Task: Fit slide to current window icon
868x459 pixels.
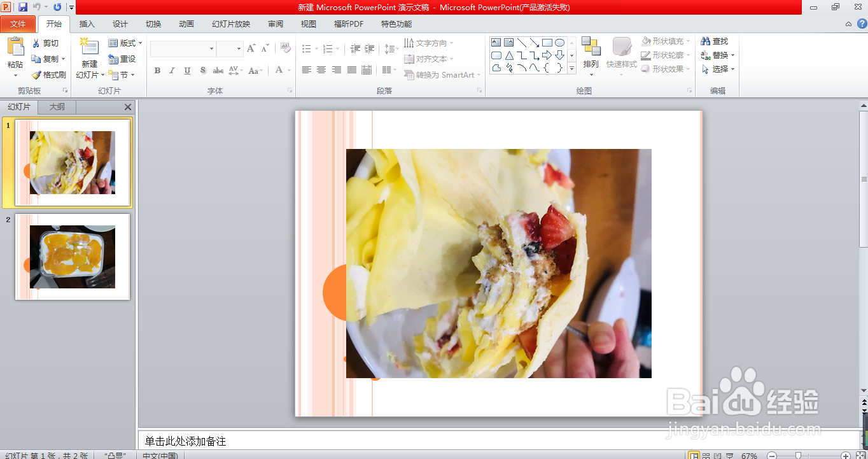Action: [860, 455]
